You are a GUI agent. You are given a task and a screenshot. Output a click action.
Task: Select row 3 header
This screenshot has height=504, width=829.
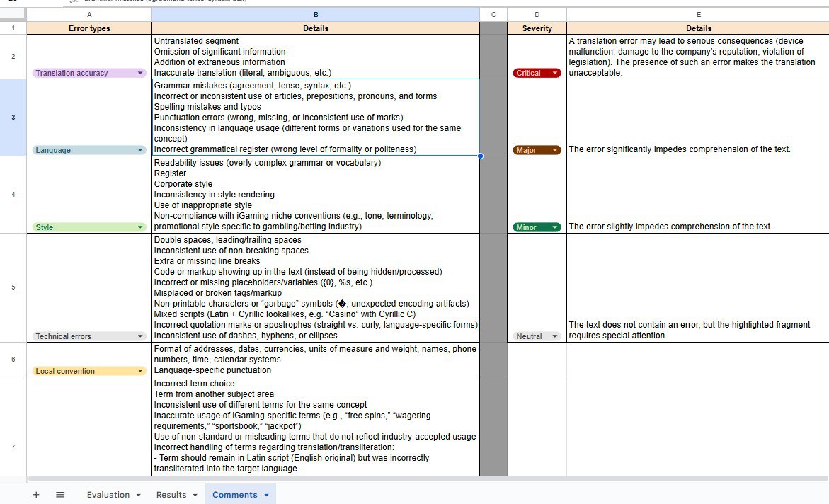pos(13,118)
